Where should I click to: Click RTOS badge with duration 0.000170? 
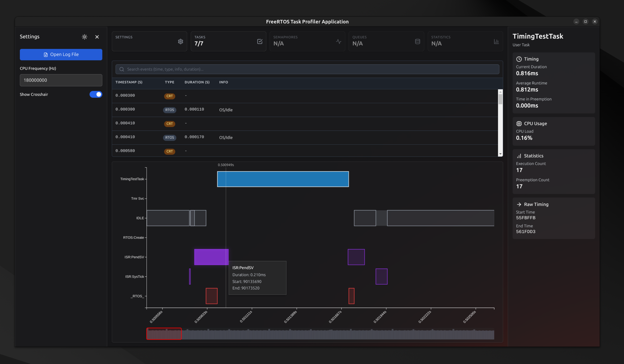point(170,138)
